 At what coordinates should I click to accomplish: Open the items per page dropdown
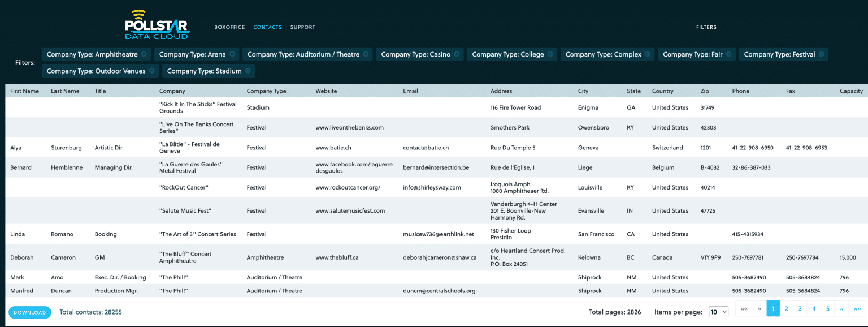pos(718,312)
